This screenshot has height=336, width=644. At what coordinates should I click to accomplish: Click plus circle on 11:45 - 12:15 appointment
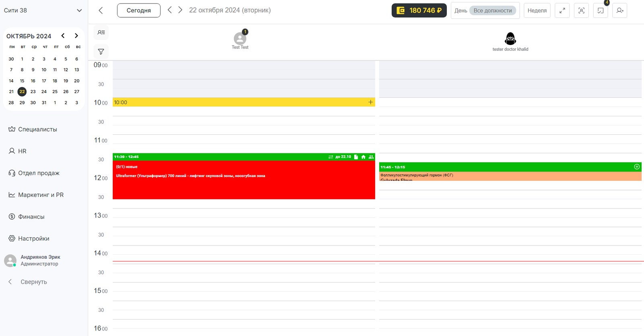point(637,167)
